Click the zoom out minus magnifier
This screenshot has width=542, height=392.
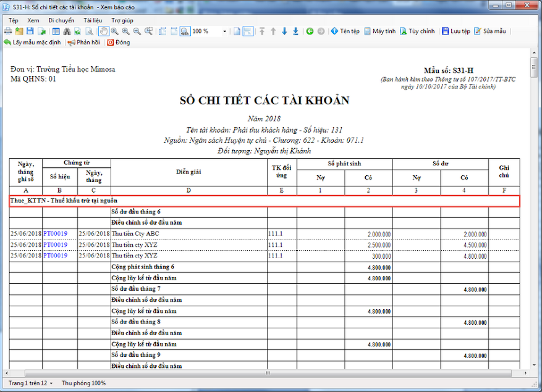pyautogui.click(x=137, y=31)
